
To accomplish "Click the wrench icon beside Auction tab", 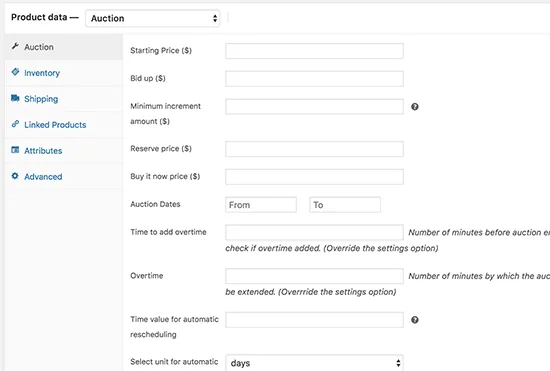I will [x=15, y=46].
